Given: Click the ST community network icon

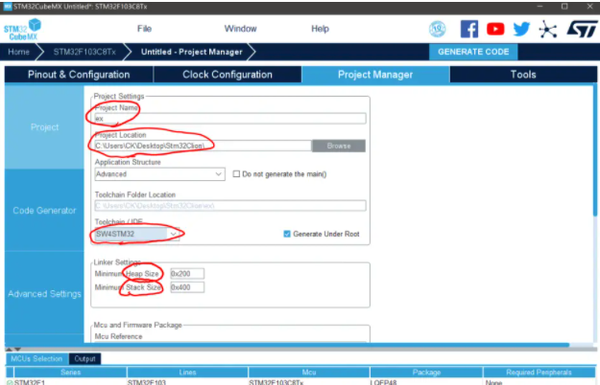Looking at the screenshot, I should (x=548, y=29).
